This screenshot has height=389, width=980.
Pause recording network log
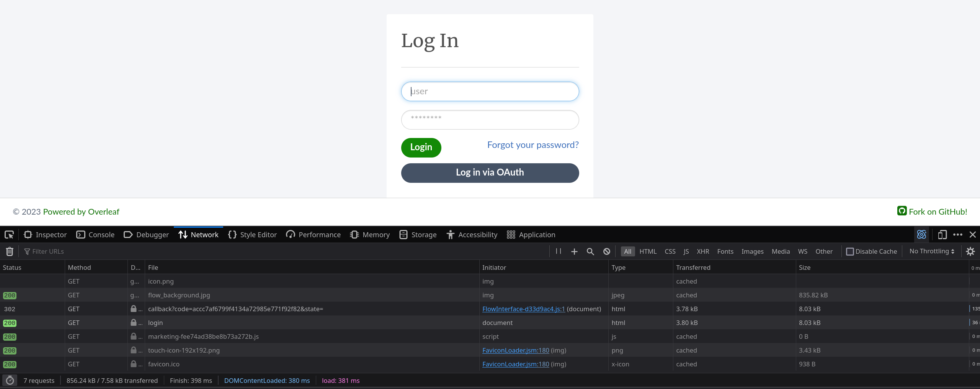coord(558,251)
